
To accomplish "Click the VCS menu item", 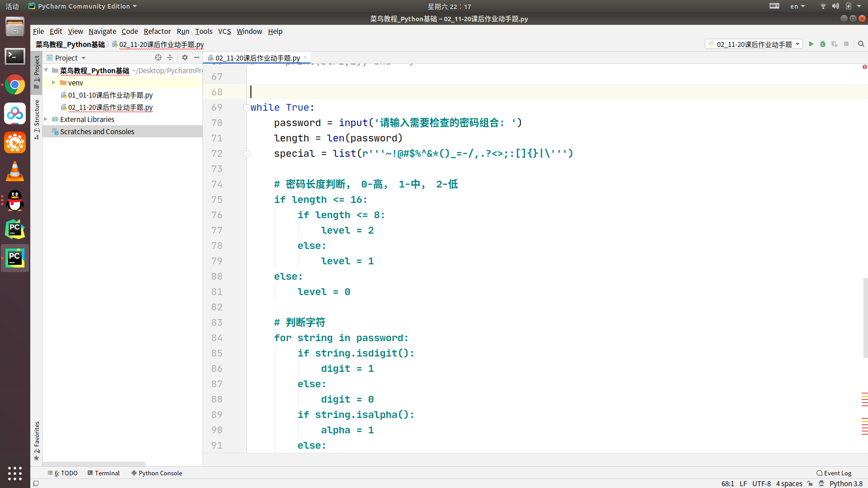I will pyautogui.click(x=224, y=31).
